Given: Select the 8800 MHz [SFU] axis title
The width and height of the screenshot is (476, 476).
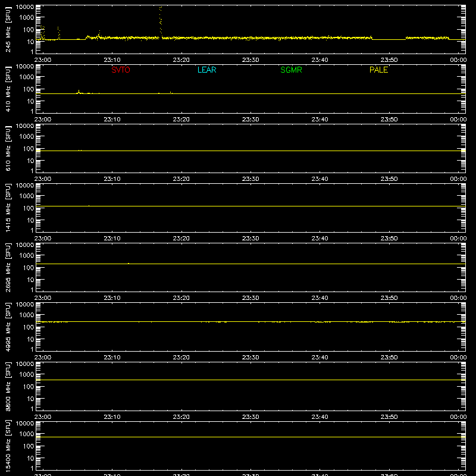Looking at the screenshot, I should click(x=8, y=386).
